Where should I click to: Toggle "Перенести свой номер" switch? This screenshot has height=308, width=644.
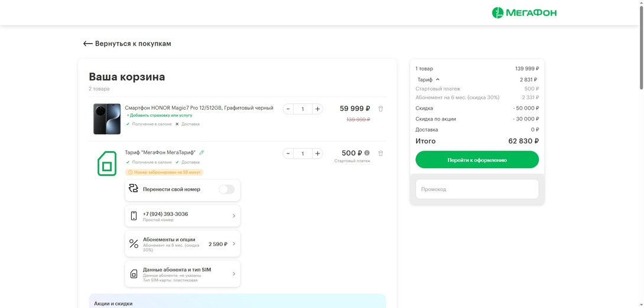[226, 189]
